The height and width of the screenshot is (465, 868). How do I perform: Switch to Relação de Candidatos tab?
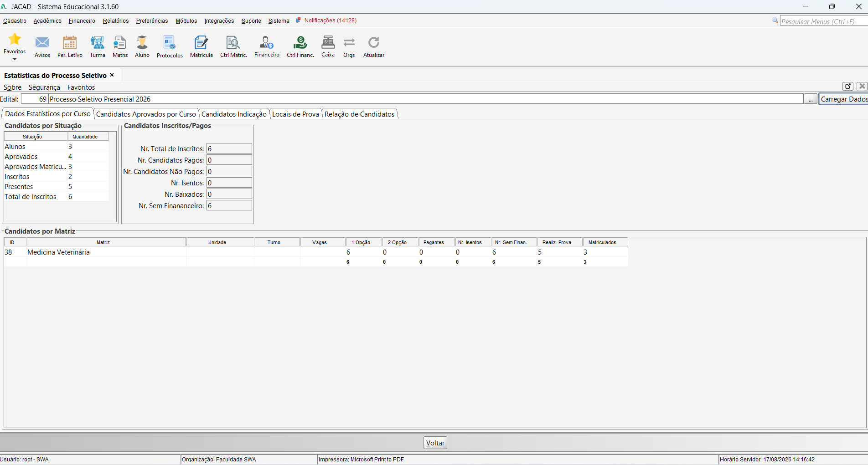click(359, 114)
